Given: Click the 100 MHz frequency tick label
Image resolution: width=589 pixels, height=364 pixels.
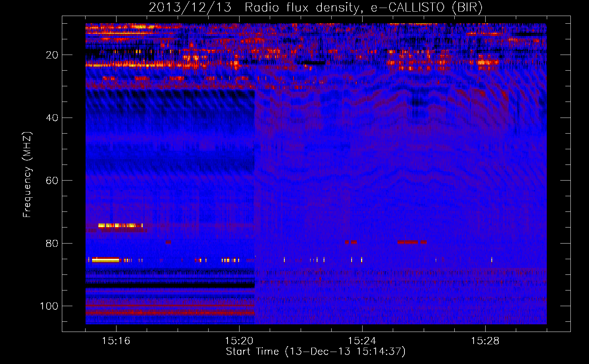Looking at the screenshot, I should (x=49, y=306).
